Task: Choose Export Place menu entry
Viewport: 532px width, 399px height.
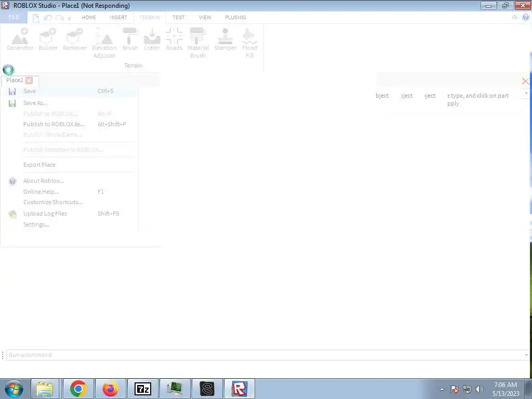Action: [69, 165]
